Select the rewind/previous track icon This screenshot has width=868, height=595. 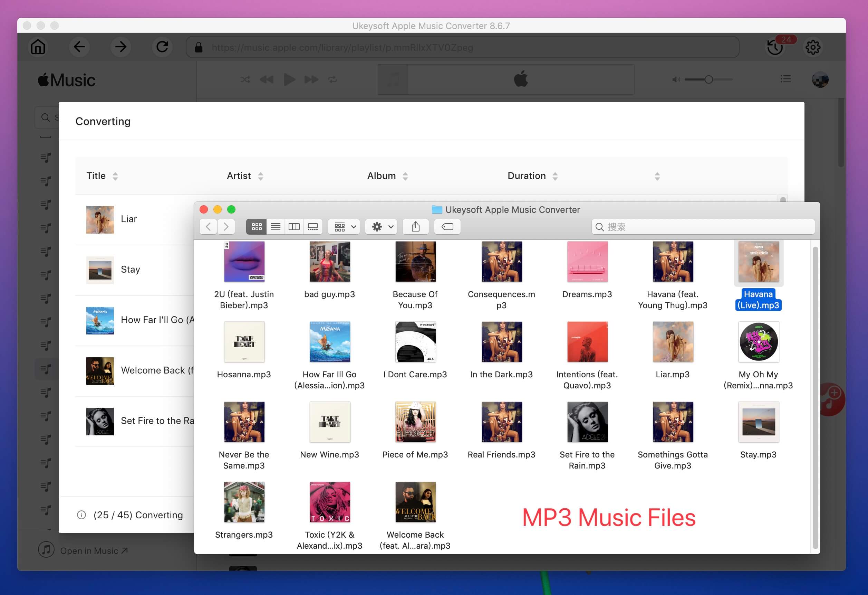[x=267, y=81]
